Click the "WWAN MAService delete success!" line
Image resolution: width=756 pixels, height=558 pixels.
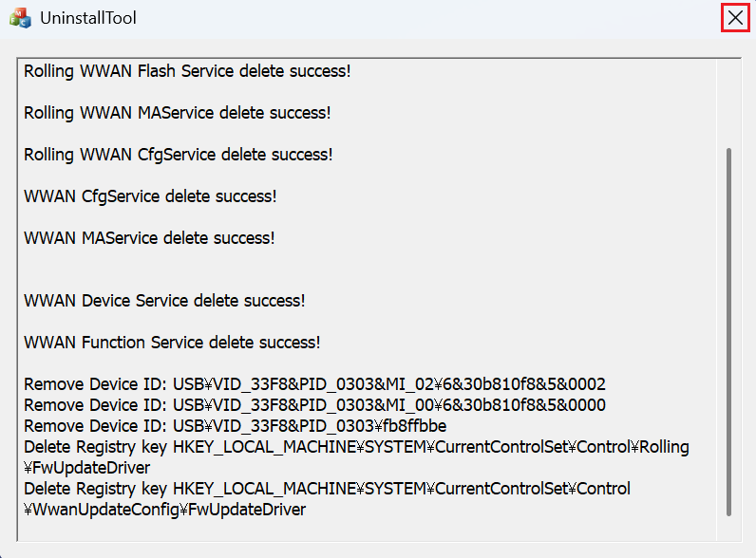(149, 238)
